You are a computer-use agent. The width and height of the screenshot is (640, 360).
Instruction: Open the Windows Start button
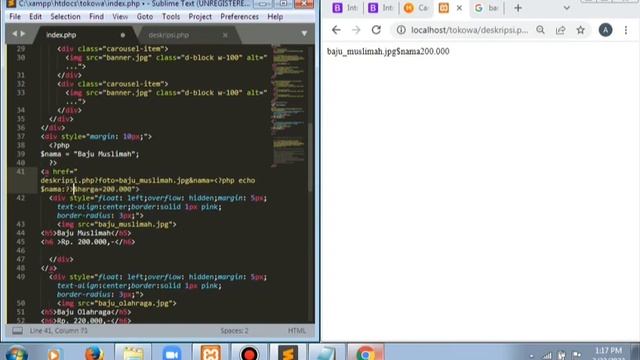coord(16,353)
